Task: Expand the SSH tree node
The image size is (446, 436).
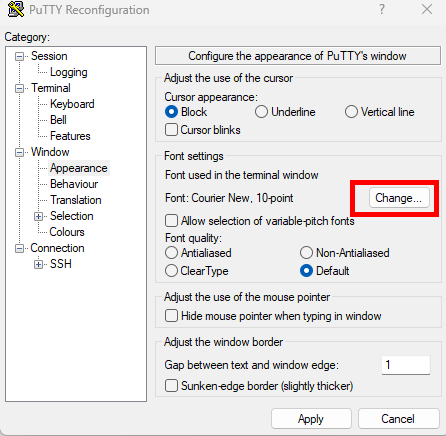Action: coord(38,264)
